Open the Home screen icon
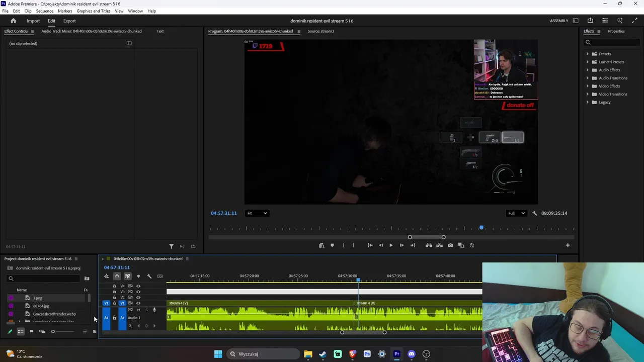The width and height of the screenshot is (644, 362). [x=14, y=21]
